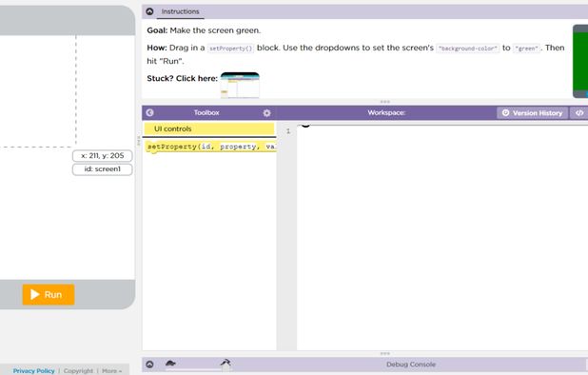Toggle text mode with the code brackets icon
588x375 pixels.
pyautogui.click(x=579, y=112)
